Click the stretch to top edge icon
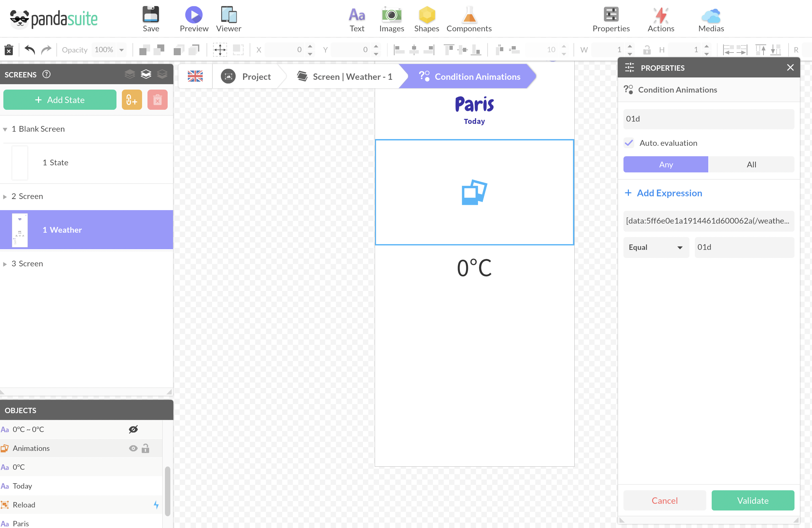The image size is (812, 528). coord(760,50)
